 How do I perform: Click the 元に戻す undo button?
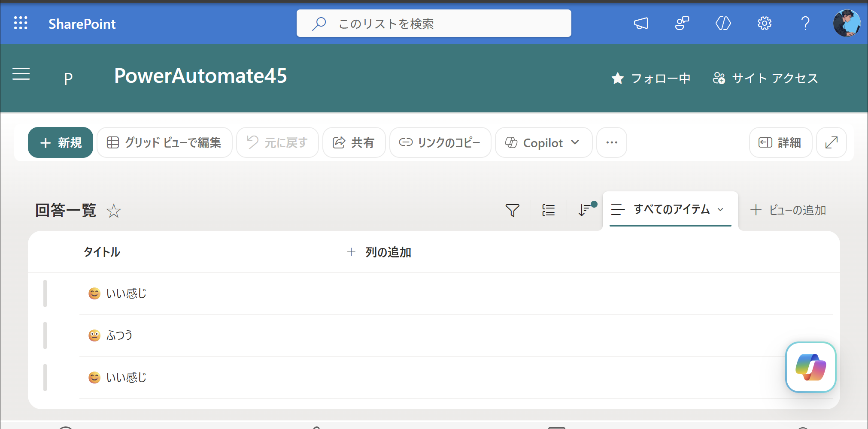coord(277,142)
